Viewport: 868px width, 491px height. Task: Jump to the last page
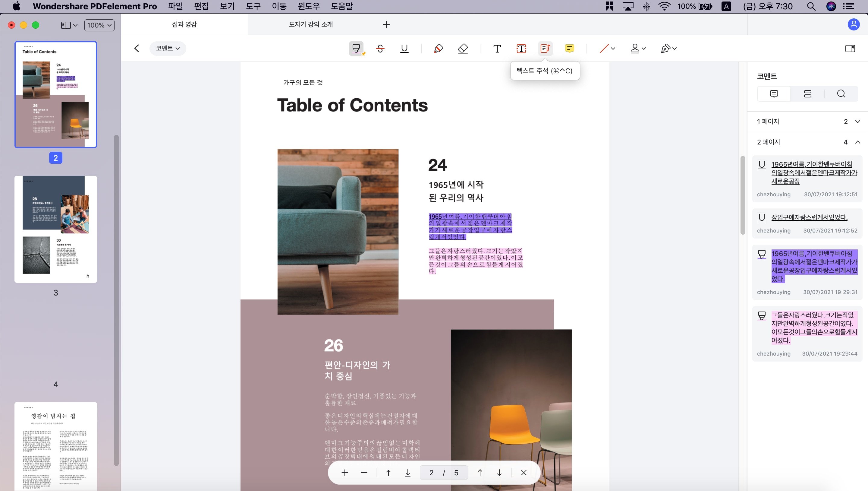[x=408, y=473]
